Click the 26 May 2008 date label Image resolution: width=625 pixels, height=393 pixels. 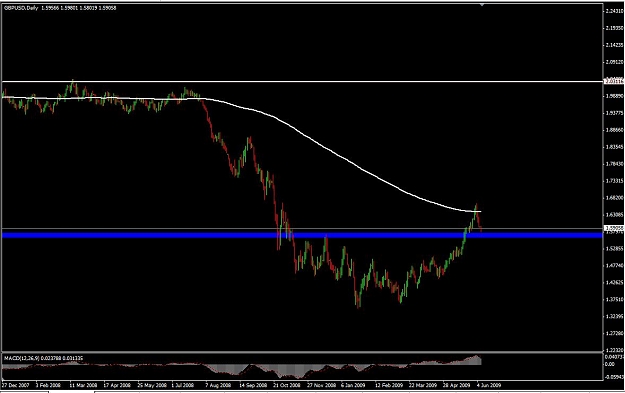coord(152,385)
